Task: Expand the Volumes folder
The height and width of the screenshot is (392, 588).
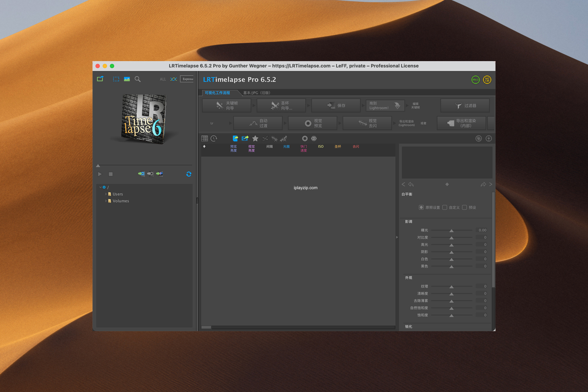Action: click(x=106, y=201)
